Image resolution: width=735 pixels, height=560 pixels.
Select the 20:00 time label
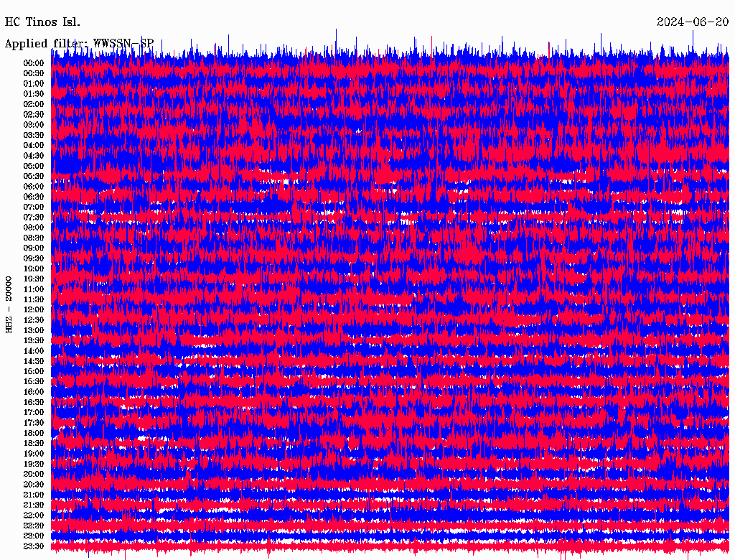(x=34, y=474)
